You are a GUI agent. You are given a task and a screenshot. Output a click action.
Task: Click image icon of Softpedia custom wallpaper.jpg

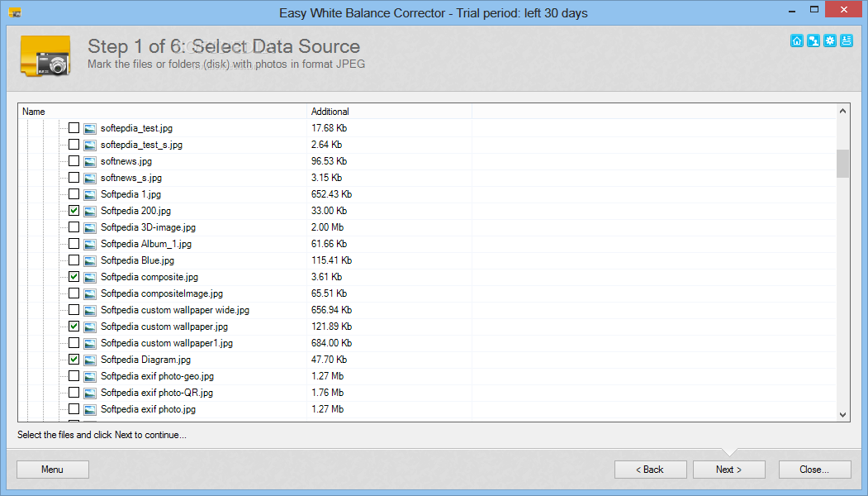point(90,327)
